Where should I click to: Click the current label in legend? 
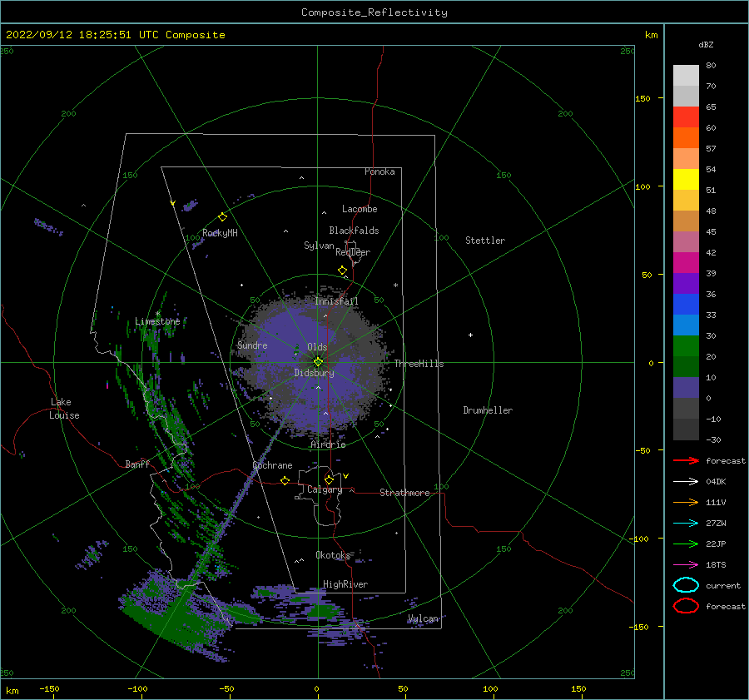[723, 585]
